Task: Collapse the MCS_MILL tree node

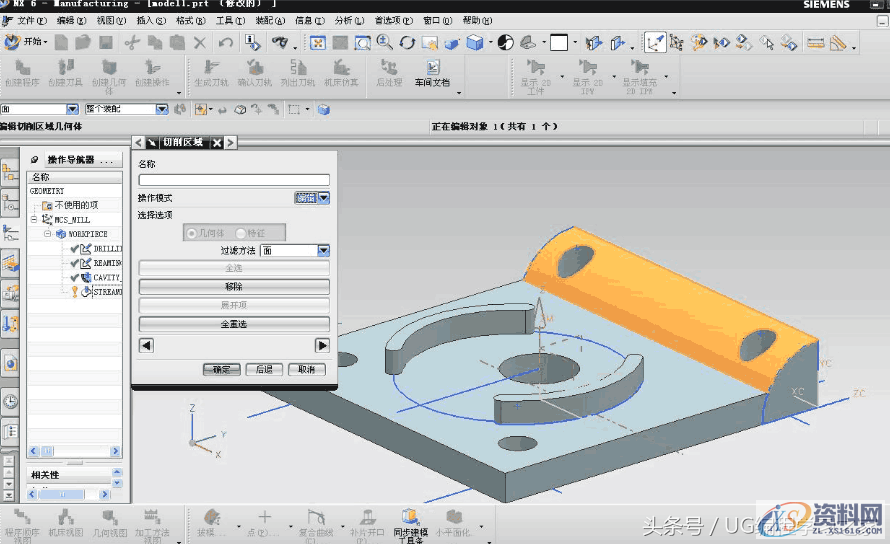Action: point(35,219)
